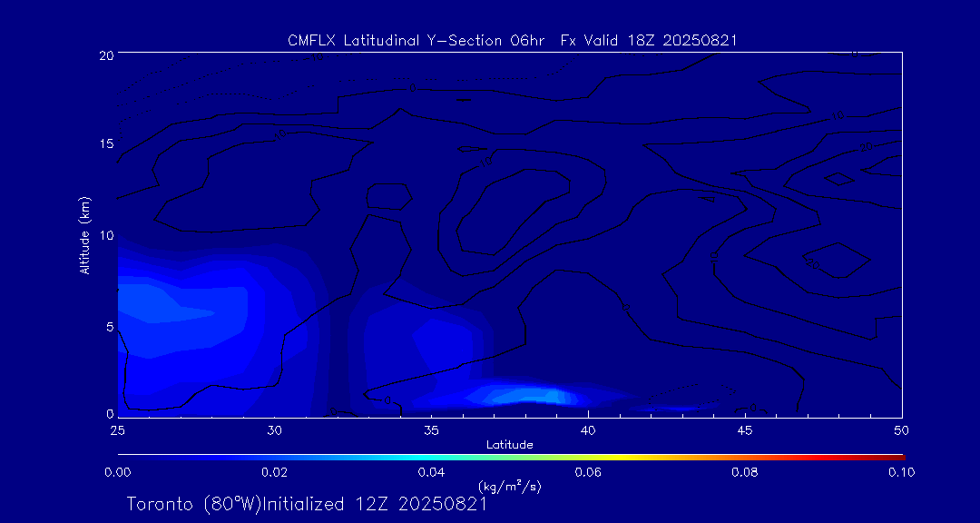980x523 pixels.
Task: Click the red end of the colorbar
Action: click(x=897, y=455)
